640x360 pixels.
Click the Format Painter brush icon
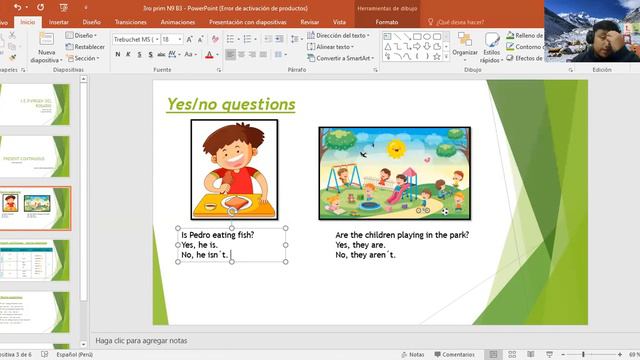12,58
